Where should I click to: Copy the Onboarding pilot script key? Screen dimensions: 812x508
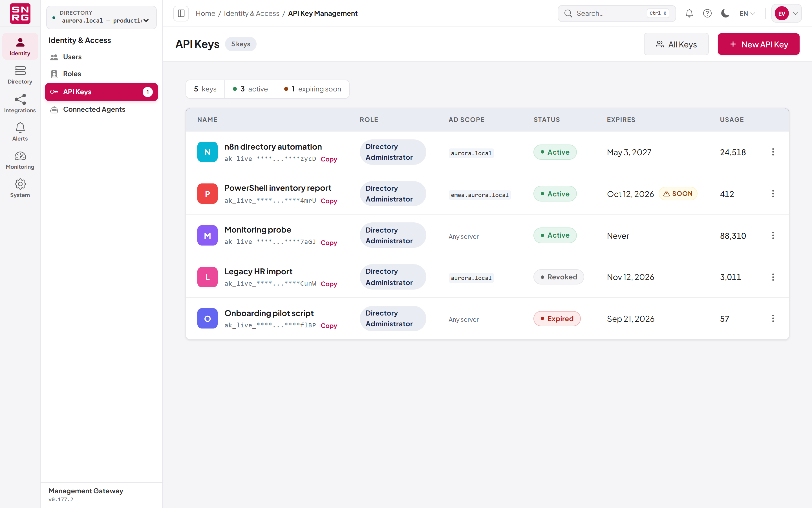[329, 326]
